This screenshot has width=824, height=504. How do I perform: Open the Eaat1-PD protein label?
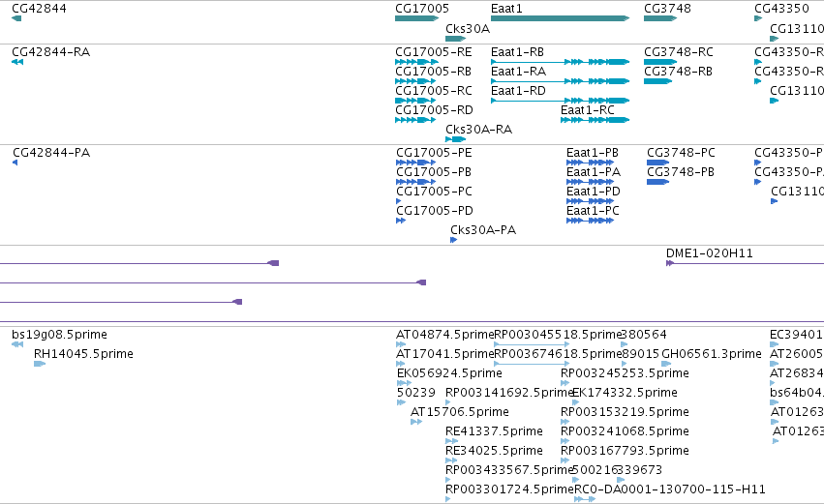(x=594, y=192)
